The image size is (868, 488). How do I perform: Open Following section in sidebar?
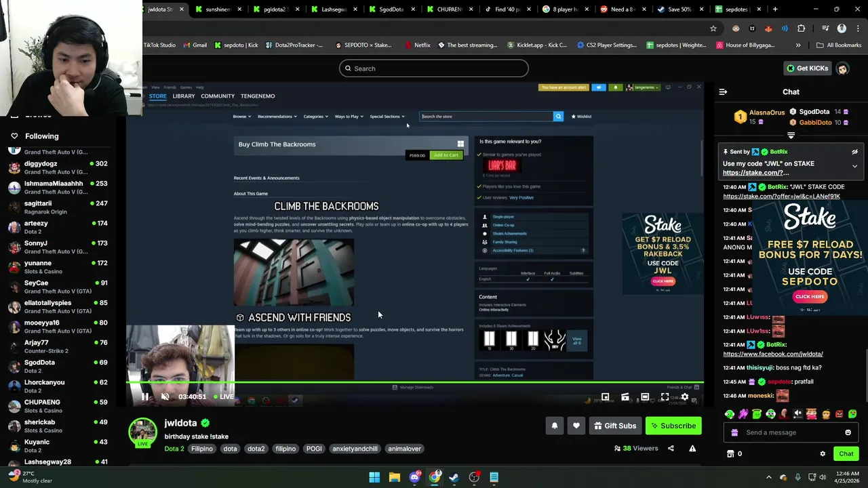(x=41, y=136)
